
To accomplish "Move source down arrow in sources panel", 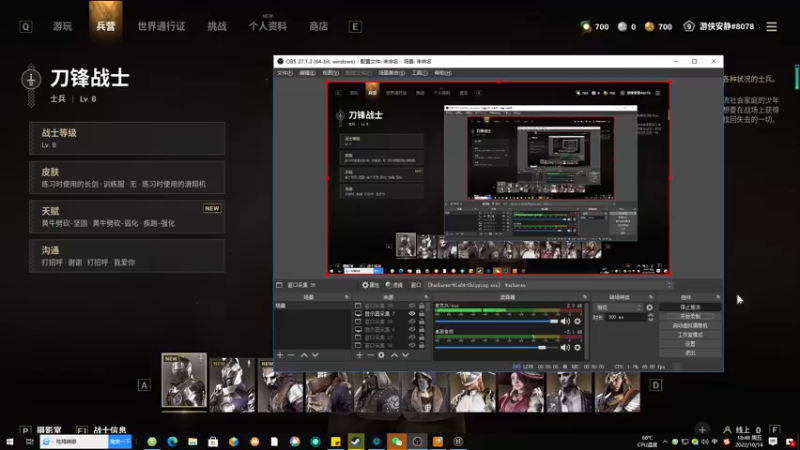I will [x=405, y=355].
